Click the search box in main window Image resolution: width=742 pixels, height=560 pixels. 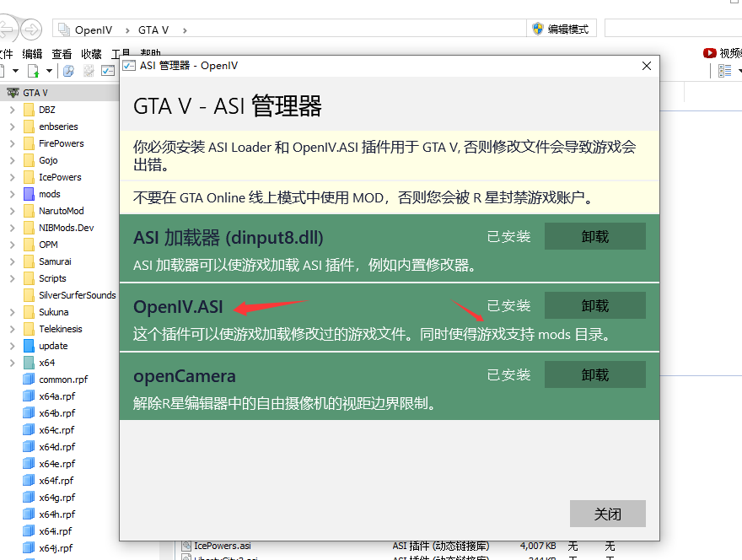674,29
